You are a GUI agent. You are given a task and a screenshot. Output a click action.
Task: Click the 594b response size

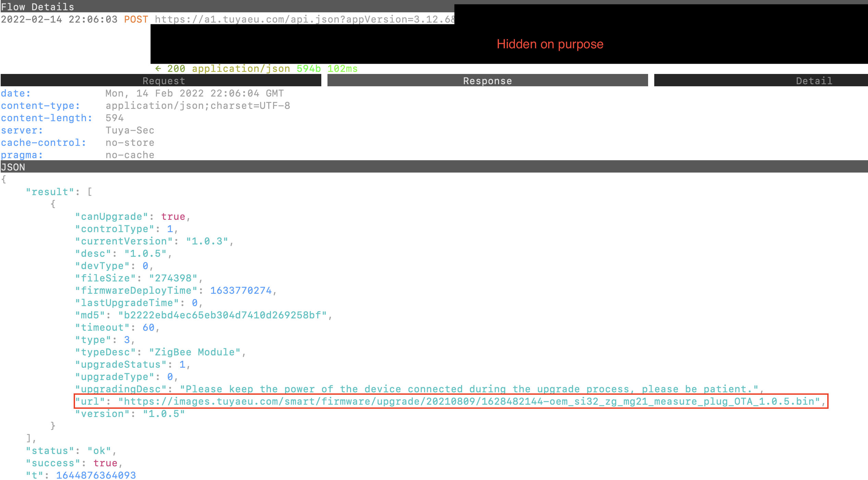click(x=309, y=68)
